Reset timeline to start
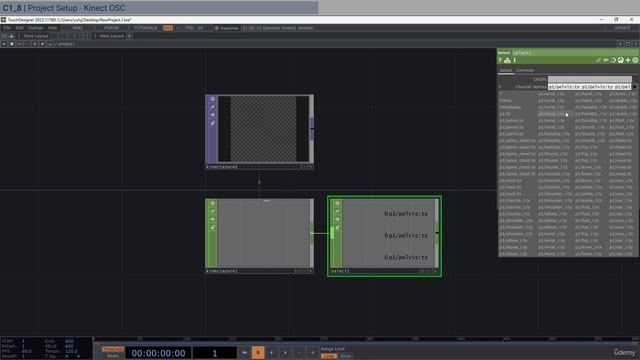 tap(244, 353)
